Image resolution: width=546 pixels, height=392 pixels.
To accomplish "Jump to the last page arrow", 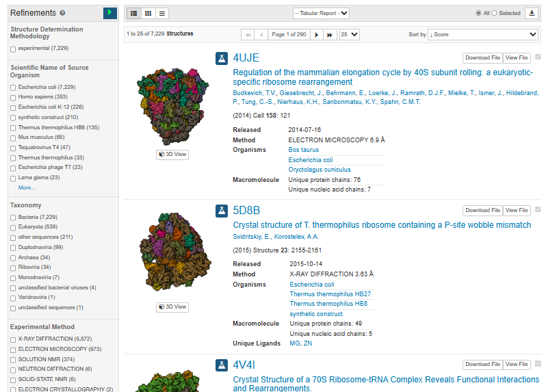I will 330,34.
